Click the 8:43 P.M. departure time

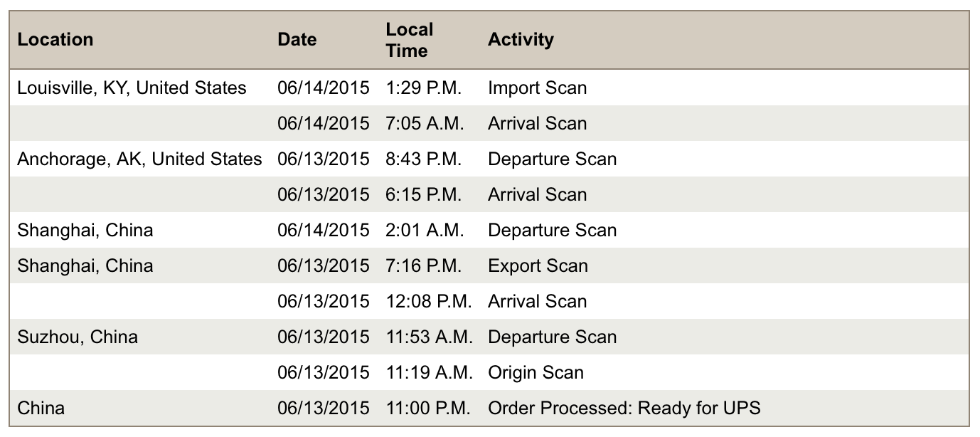click(424, 159)
